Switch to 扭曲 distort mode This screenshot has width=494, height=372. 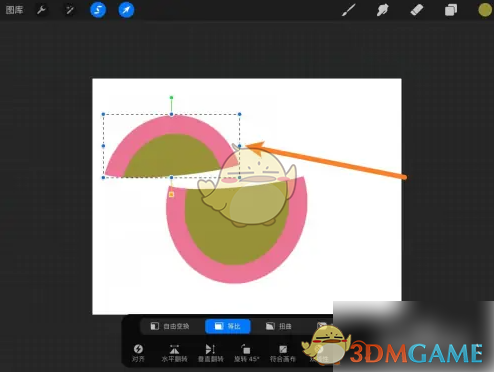[279, 326]
